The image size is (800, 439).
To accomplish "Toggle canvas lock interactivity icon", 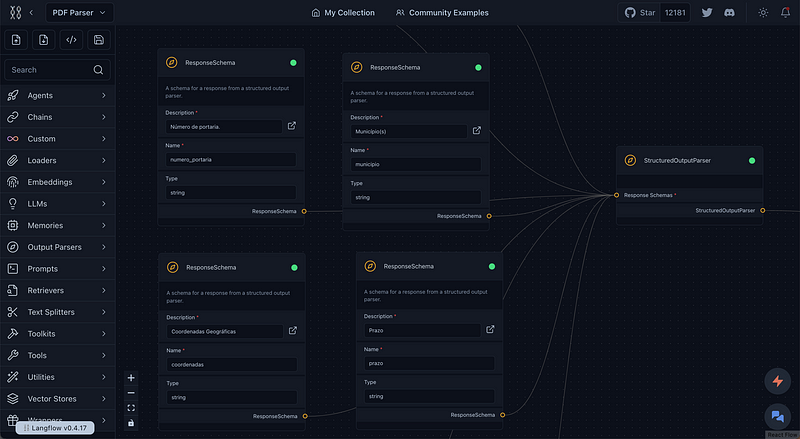I will point(131,423).
